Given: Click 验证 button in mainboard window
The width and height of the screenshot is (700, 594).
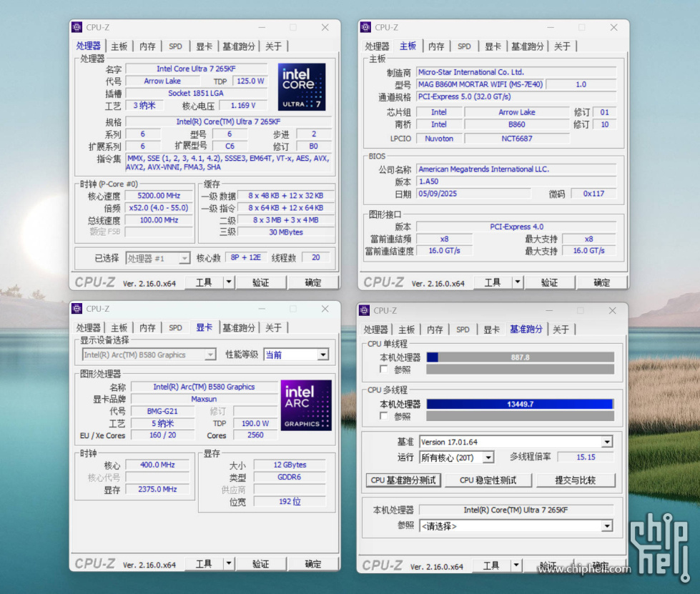Looking at the screenshot, I should point(550,282).
